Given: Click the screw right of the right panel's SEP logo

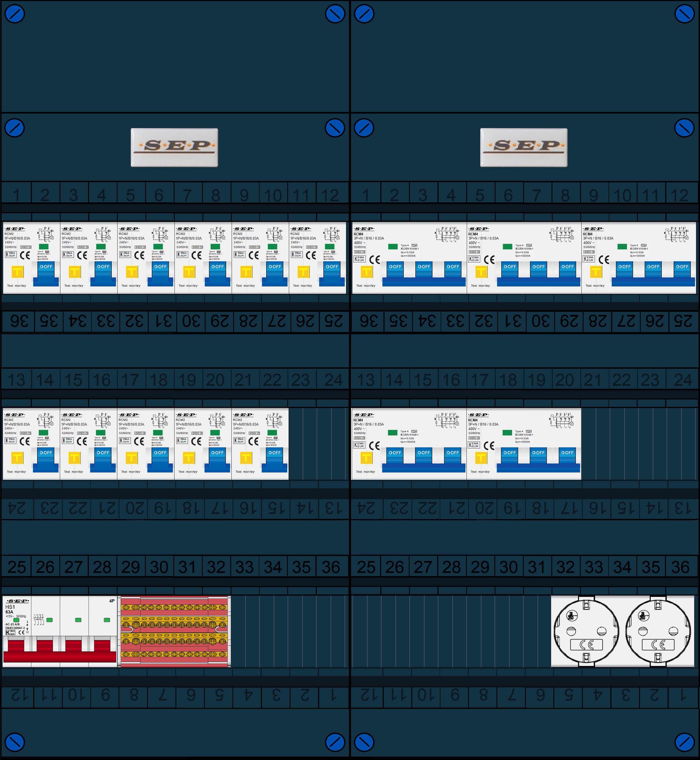Looking at the screenshot, I should point(684,128).
